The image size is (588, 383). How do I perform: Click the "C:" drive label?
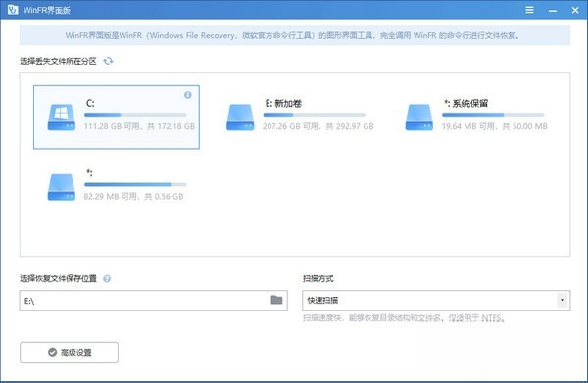pos(90,103)
